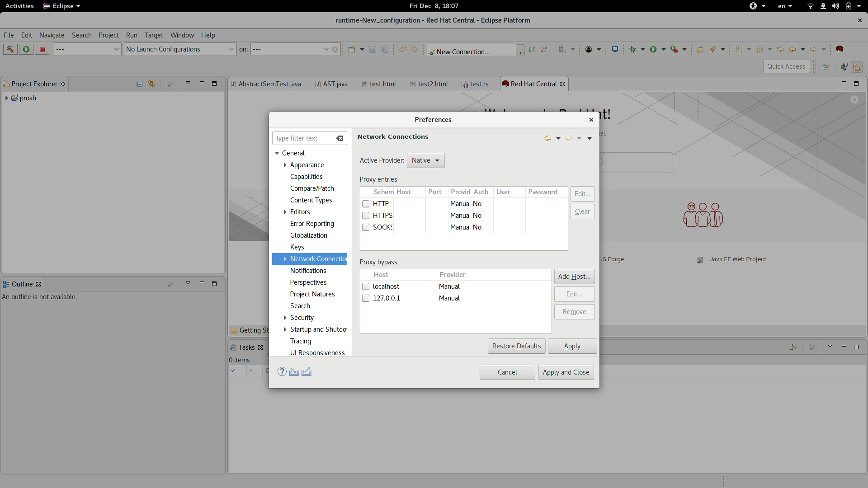
Task: Click the Red Hat Central toolbar icon
Action: 840,49
